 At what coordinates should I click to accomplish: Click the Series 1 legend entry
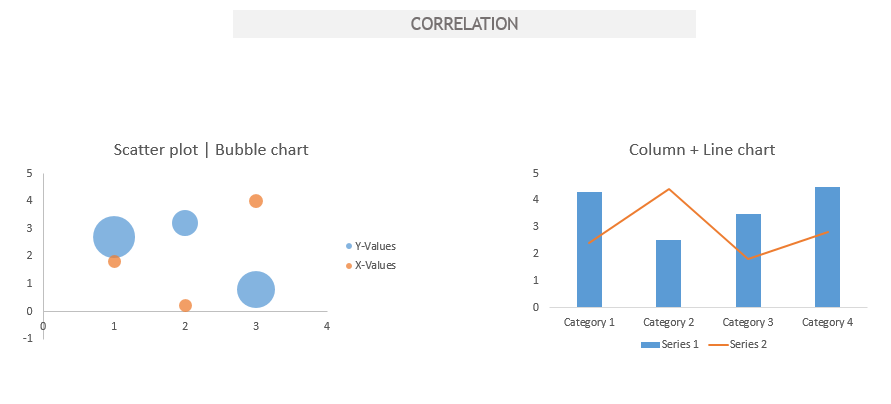(x=670, y=344)
